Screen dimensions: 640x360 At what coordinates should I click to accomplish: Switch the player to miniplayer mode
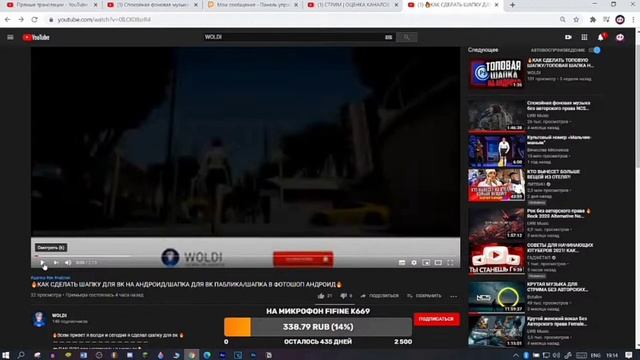(x=426, y=262)
